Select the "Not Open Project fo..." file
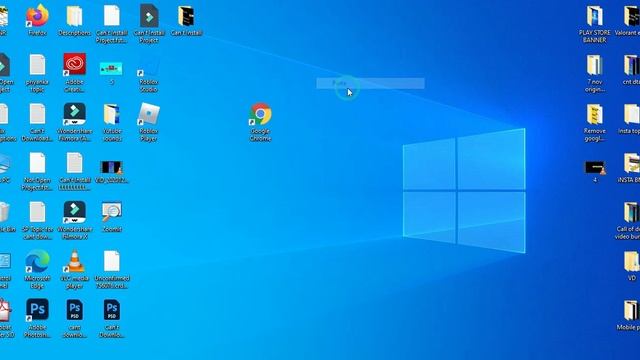 coord(37,163)
